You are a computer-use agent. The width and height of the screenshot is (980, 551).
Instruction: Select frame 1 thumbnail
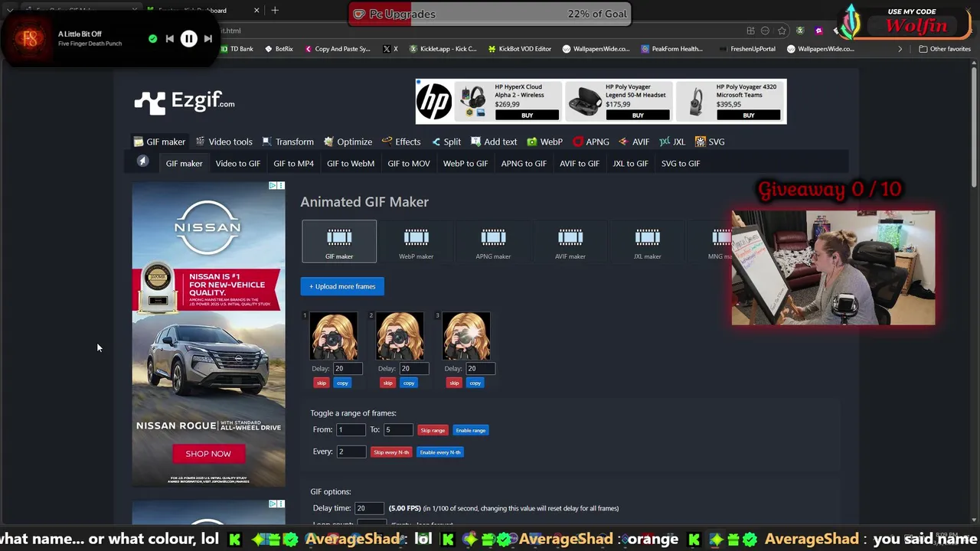coord(333,336)
